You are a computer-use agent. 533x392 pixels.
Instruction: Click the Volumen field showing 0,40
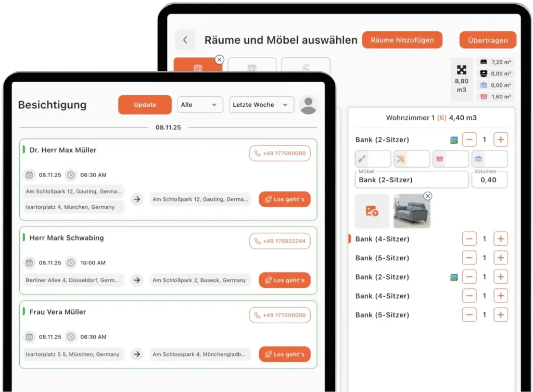(489, 180)
